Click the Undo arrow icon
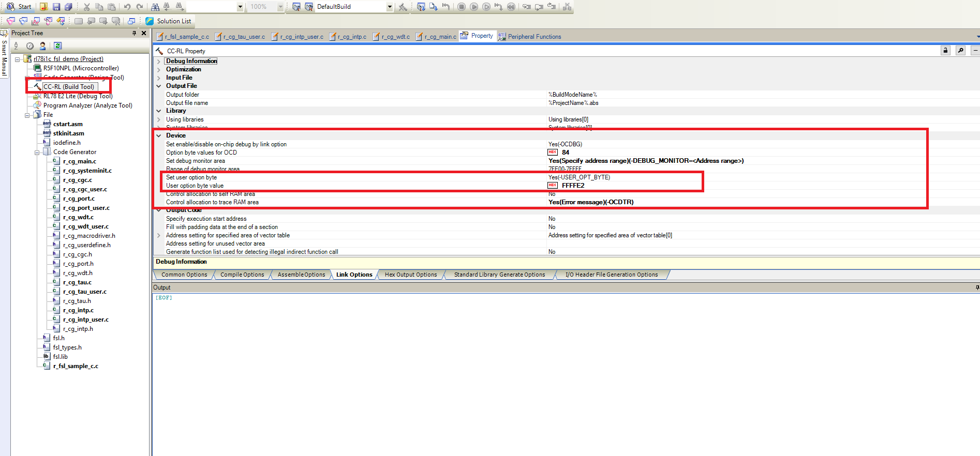This screenshot has width=980, height=456. (127, 7)
